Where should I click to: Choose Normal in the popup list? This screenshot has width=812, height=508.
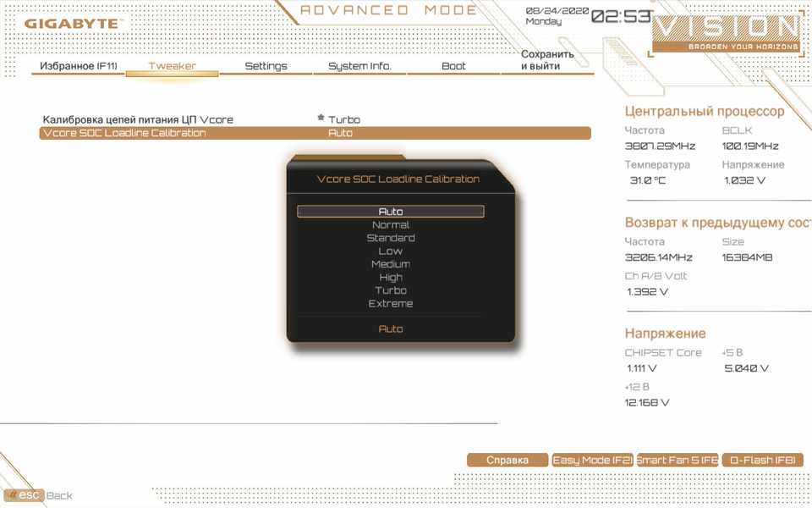pos(391,224)
